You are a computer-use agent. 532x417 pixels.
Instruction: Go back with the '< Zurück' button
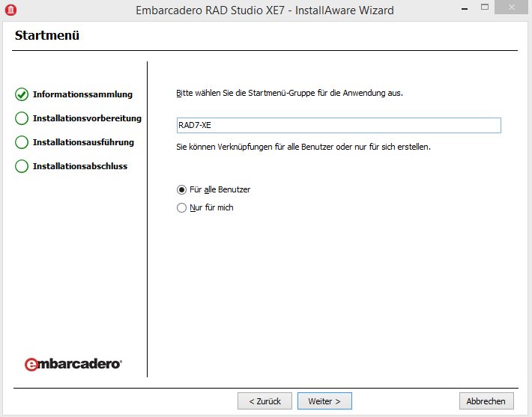tap(265, 401)
